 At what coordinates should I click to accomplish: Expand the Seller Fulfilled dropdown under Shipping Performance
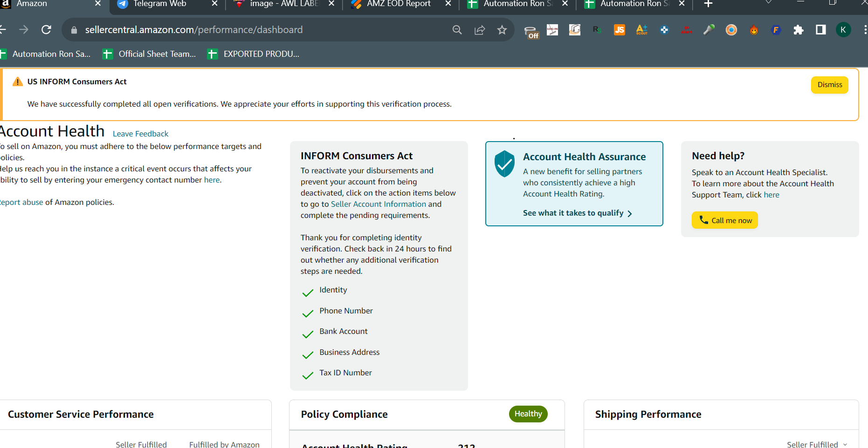pyautogui.click(x=817, y=444)
